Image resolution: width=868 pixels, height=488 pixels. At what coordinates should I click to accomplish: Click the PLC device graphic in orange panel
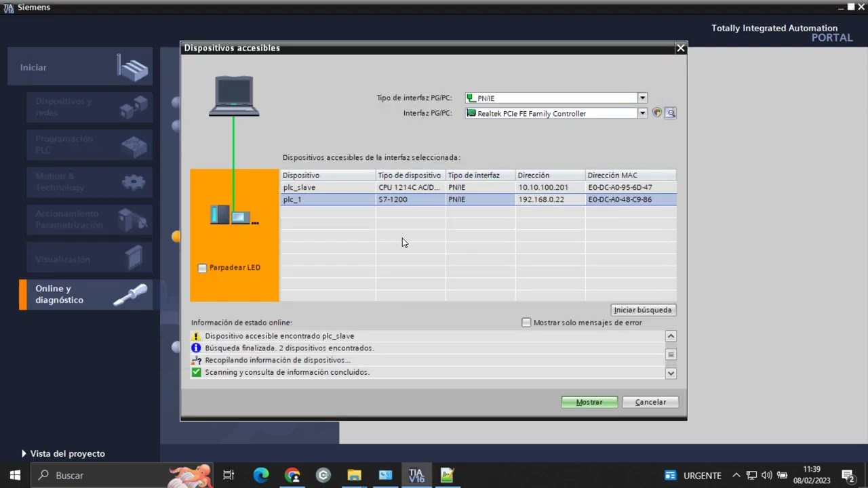click(233, 216)
